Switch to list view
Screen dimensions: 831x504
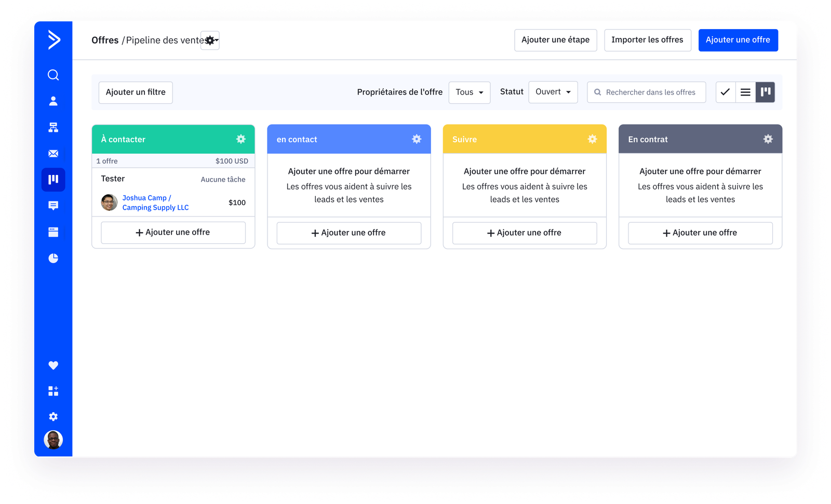pos(745,92)
